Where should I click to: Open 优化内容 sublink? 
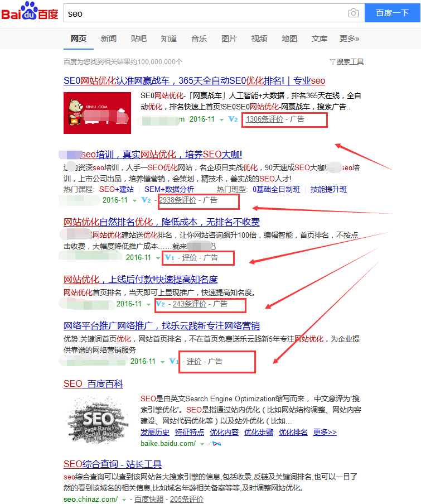click(224, 433)
